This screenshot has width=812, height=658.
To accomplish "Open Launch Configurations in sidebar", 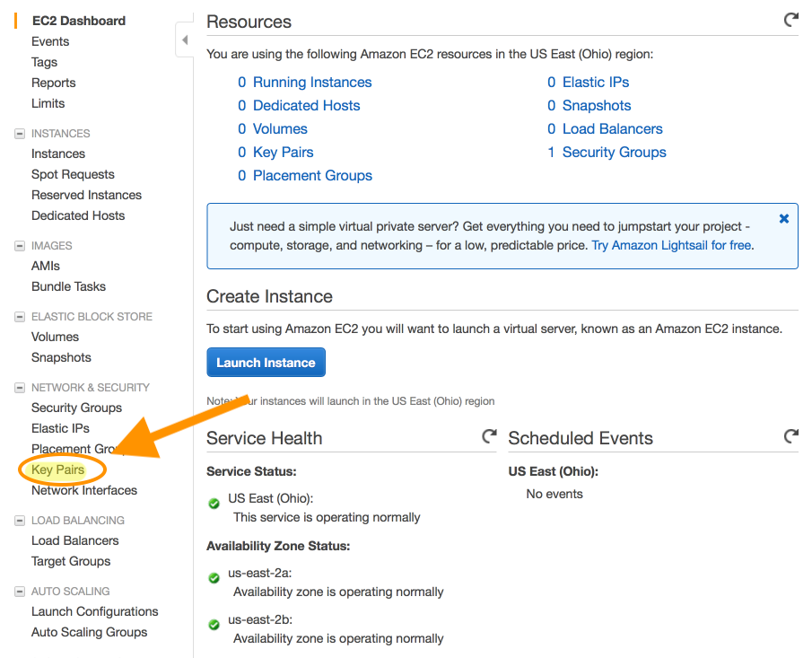I will [x=95, y=611].
